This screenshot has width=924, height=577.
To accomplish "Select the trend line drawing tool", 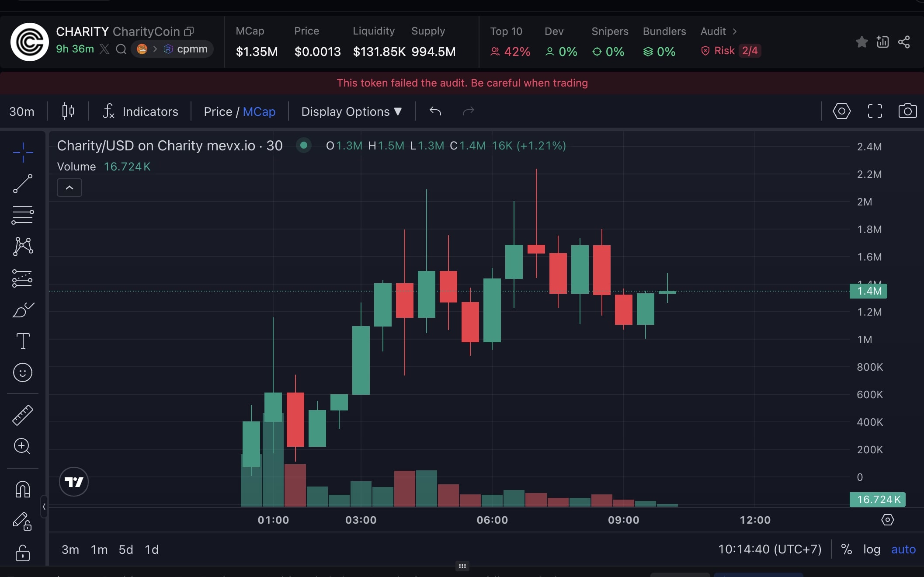I will pos(23,184).
